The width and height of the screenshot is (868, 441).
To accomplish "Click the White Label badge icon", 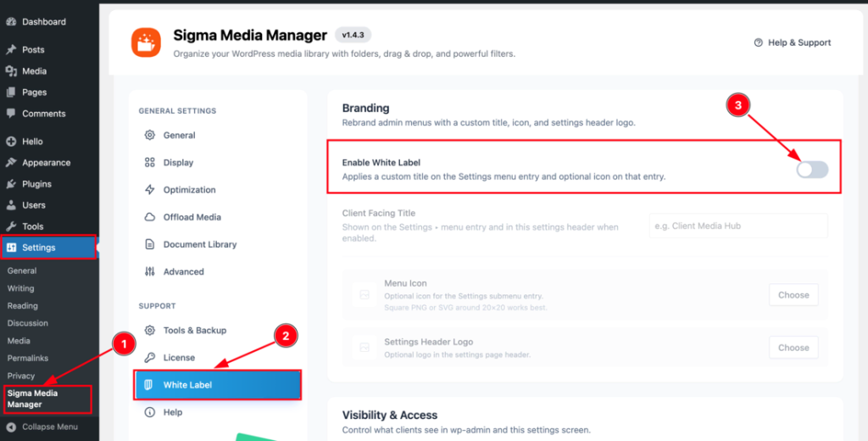I will point(148,385).
